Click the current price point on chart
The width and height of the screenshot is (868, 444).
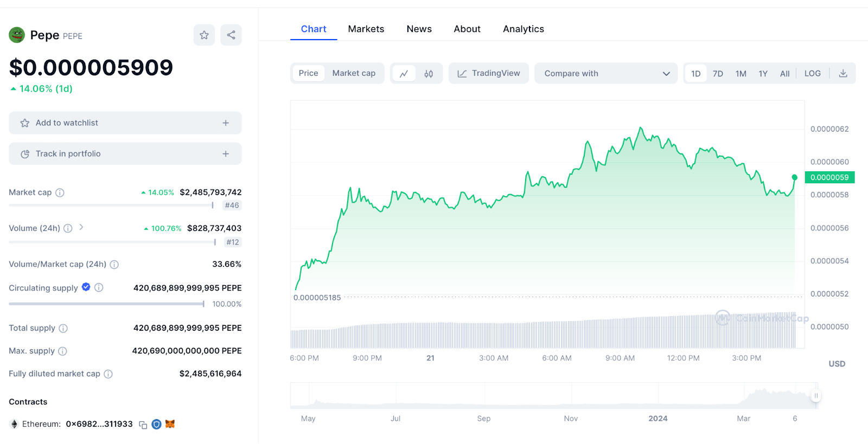click(x=795, y=177)
